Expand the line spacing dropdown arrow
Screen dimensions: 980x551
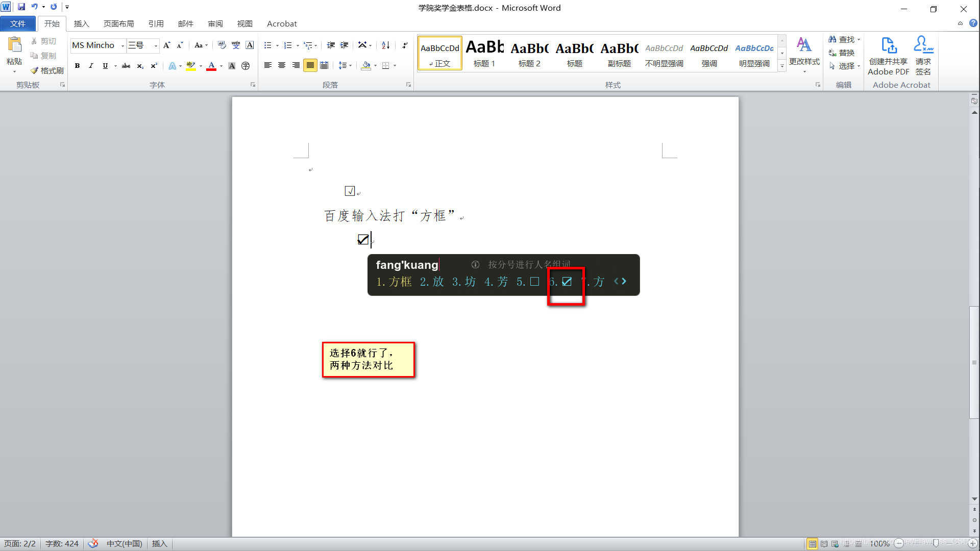pyautogui.click(x=350, y=66)
